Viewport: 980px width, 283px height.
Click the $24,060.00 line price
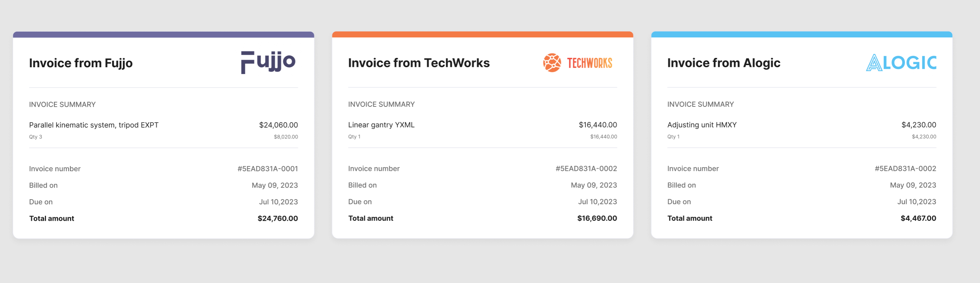[x=279, y=125]
